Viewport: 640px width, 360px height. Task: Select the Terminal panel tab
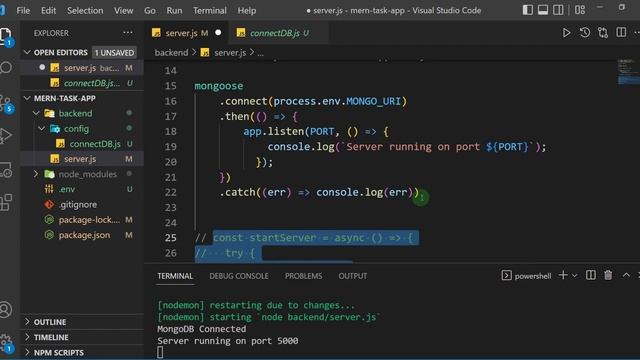pyautogui.click(x=175, y=276)
